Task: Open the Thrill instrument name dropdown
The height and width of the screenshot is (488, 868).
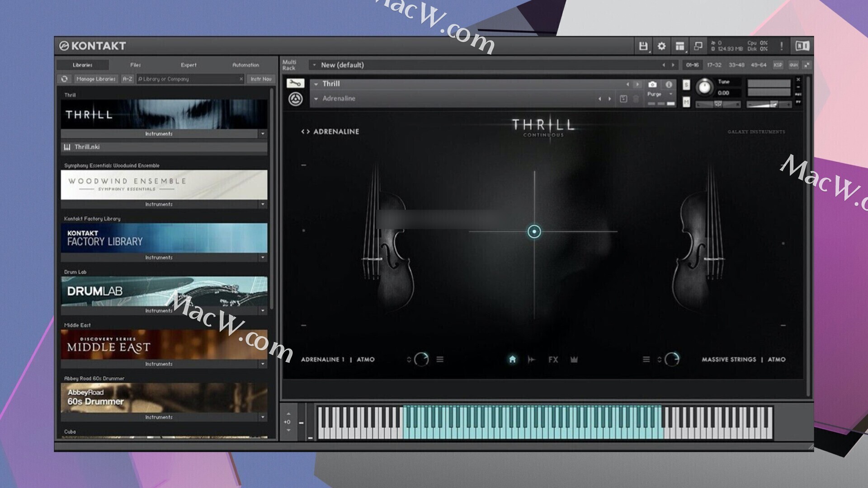Action: pos(316,84)
